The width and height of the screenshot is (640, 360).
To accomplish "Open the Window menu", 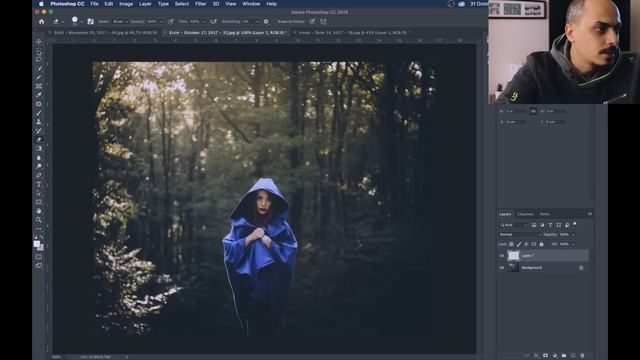I will (251, 4).
